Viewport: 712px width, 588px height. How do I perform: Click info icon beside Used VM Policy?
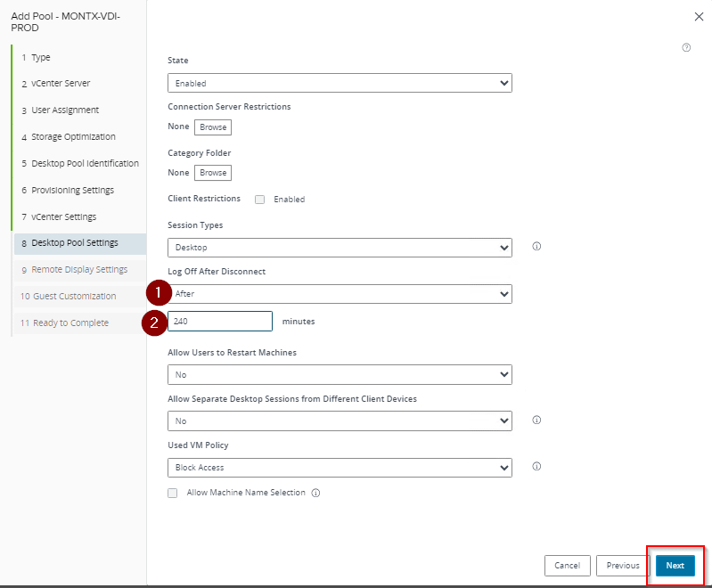[x=536, y=466]
